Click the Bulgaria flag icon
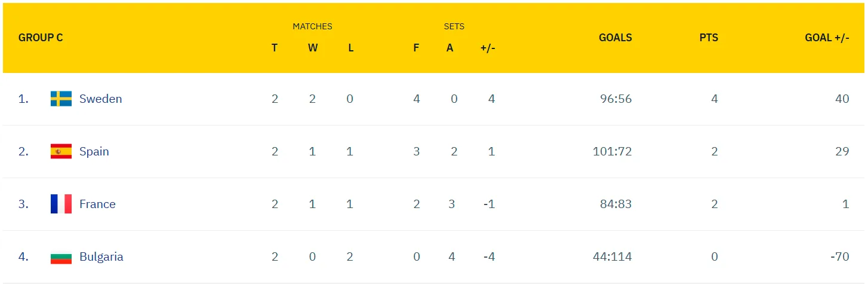868x284 pixels. 61,257
